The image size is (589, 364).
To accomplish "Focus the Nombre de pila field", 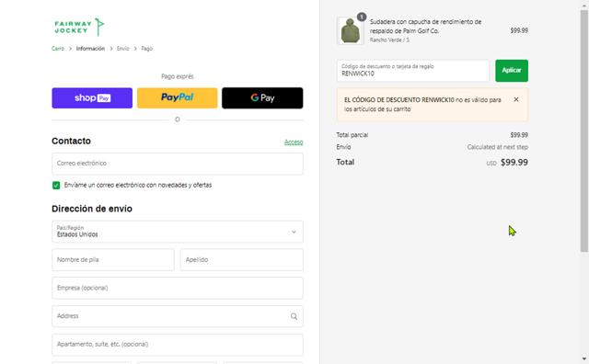I will pos(113,260).
